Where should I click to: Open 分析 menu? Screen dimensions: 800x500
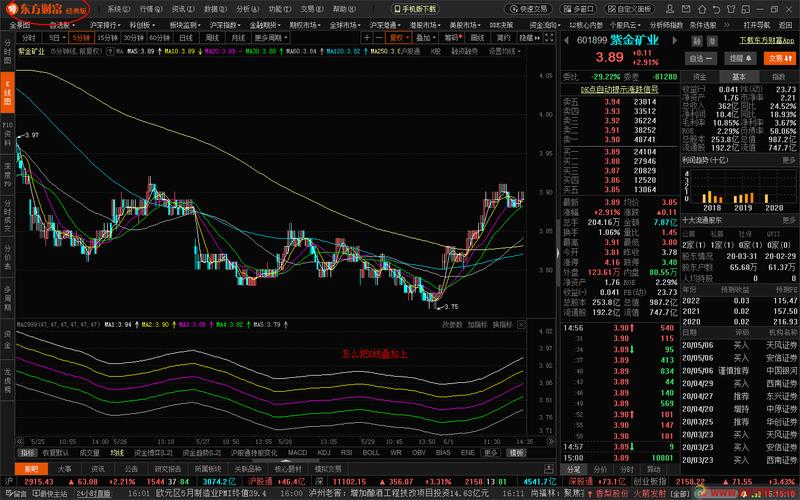pos(247,9)
